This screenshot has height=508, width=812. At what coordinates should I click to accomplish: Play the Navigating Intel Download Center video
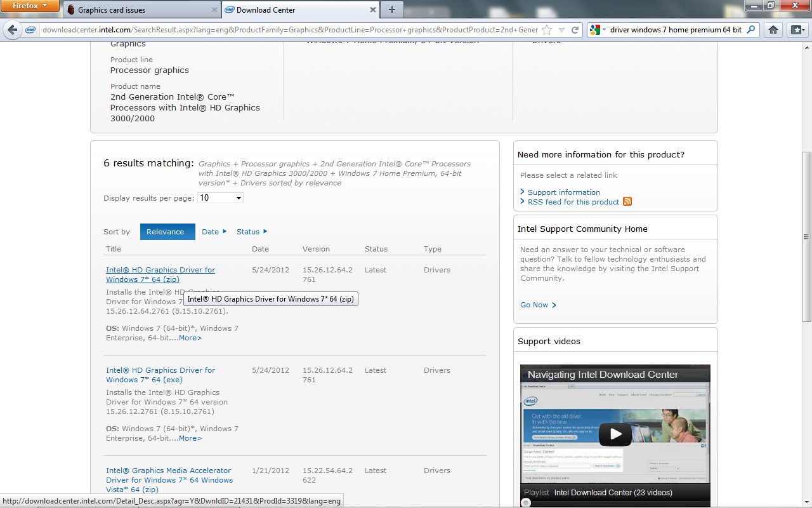pos(615,434)
